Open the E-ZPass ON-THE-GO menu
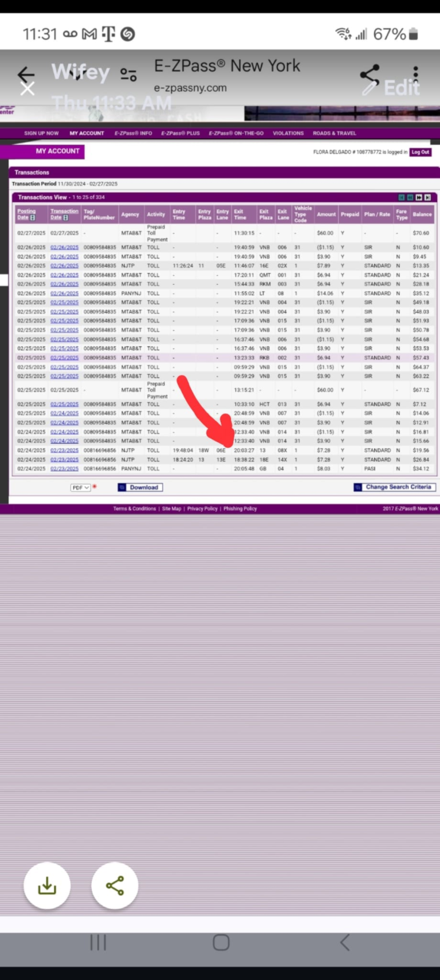 [236, 133]
